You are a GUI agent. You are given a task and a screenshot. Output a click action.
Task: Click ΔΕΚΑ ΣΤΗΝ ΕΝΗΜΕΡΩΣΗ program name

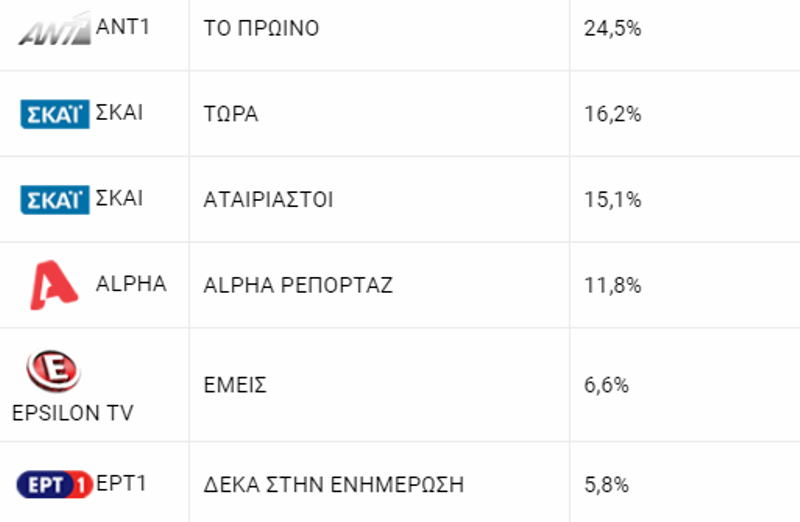click(333, 485)
